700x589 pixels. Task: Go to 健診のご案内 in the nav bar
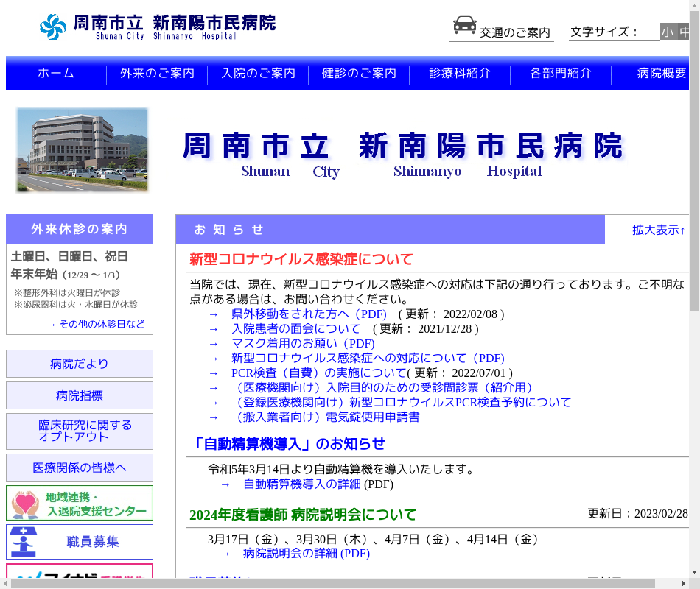pos(359,74)
